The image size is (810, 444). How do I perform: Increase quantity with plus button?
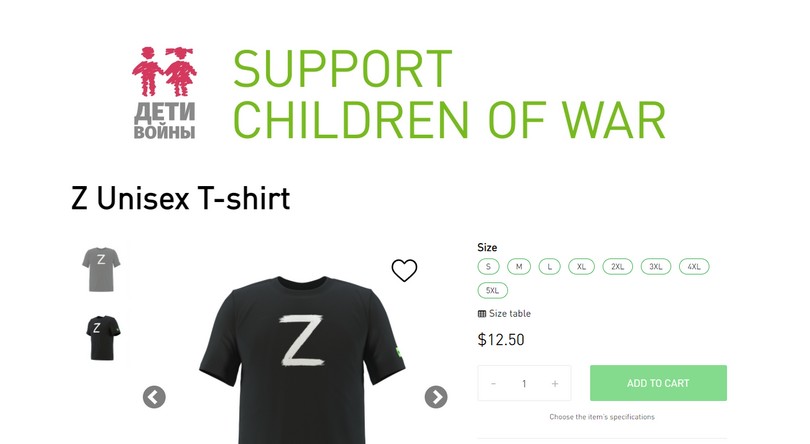pyautogui.click(x=555, y=384)
